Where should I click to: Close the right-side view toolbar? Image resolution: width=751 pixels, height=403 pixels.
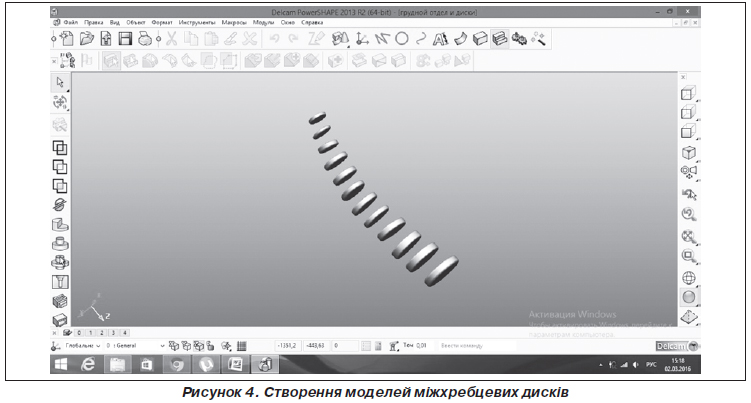pos(683,77)
